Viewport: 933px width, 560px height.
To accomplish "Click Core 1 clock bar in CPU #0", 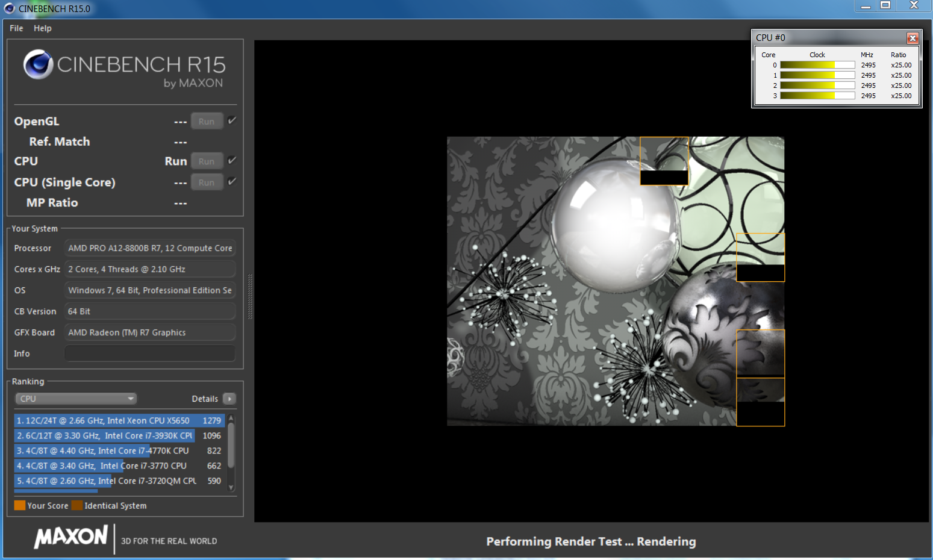I will [817, 75].
